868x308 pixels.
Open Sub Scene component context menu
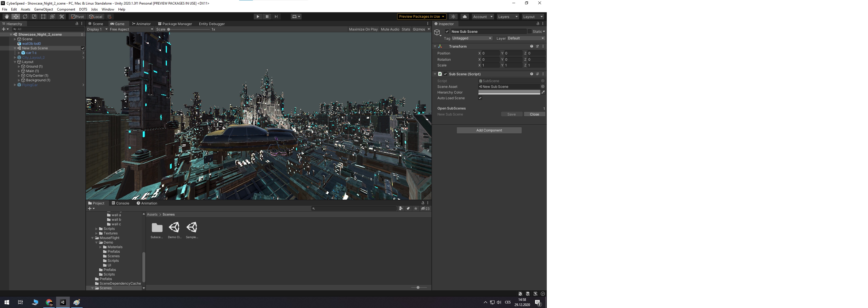(543, 74)
